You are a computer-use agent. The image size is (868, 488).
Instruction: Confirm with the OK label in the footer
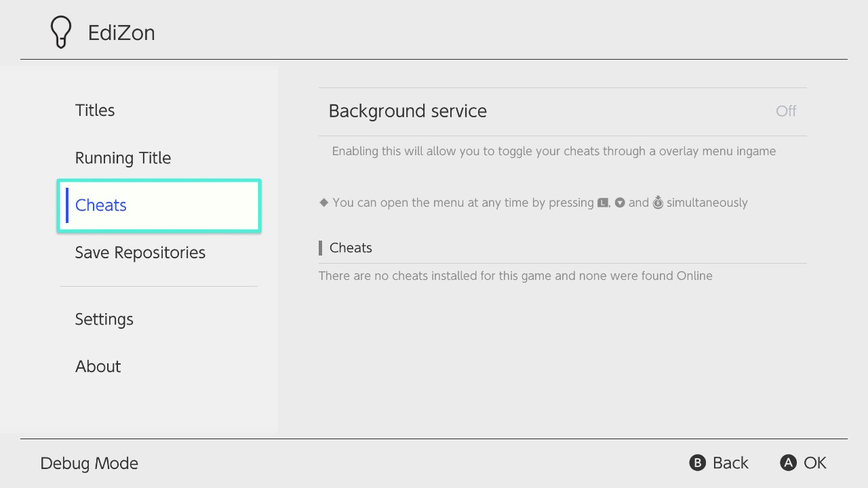[815, 463]
